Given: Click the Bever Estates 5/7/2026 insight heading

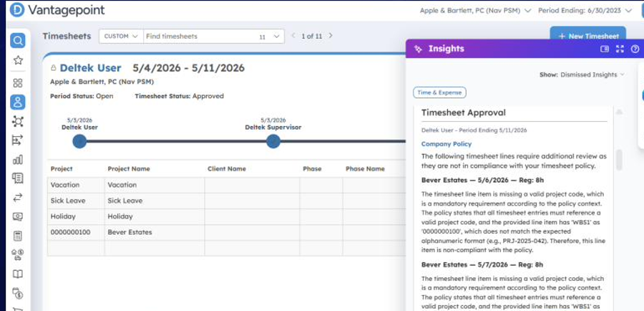Looking at the screenshot, I should coord(482,264).
